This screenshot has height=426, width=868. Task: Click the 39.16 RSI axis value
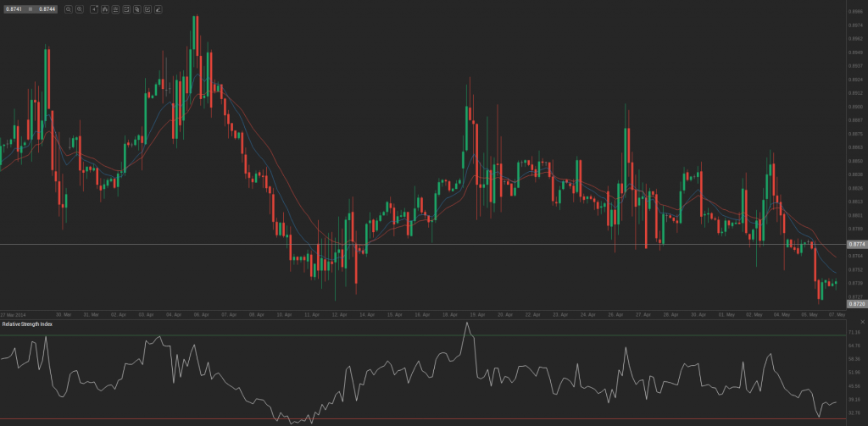[x=854, y=400]
